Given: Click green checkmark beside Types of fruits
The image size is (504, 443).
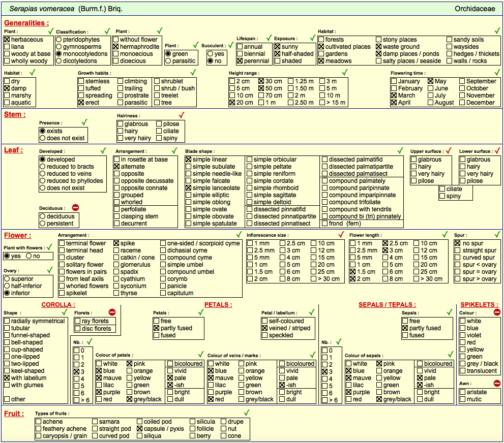Looking at the screenshot, I should coord(247,413).
